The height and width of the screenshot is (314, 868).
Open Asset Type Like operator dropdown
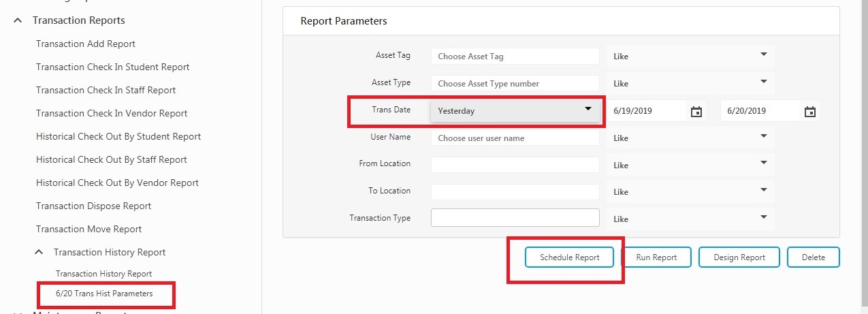pos(690,83)
